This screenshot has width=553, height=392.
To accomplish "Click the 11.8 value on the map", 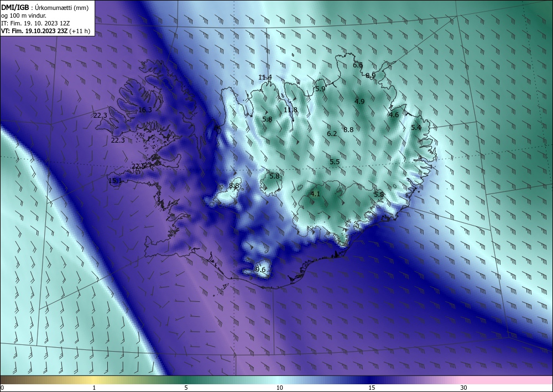I will point(290,110).
